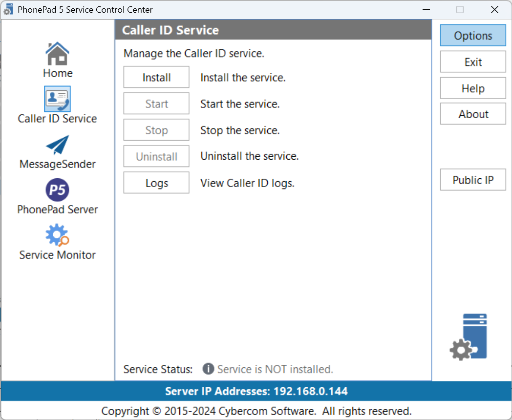Open the PhonePad Server P5 icon
The width and height of the screenshot is (512, 420).
(58, 189)
